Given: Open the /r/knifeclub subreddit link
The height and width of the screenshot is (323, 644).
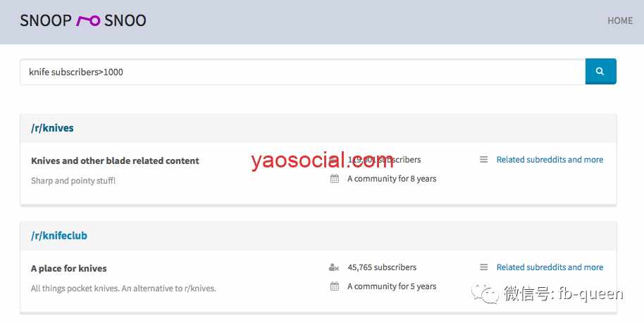Looking at the screenshot, I should (x=58, y=236).
